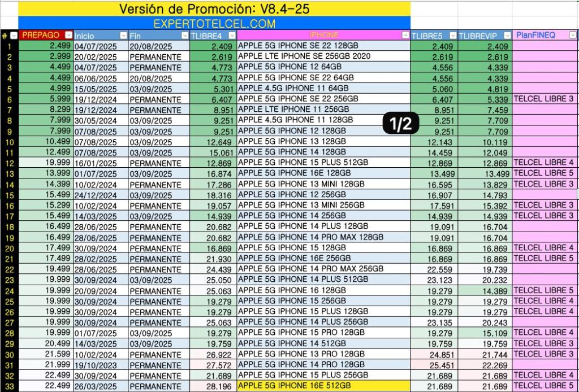The height and width of the screenshot is (392, 579).
Task: Select Inicio date 19/10/2023
Action: point(101,365)
